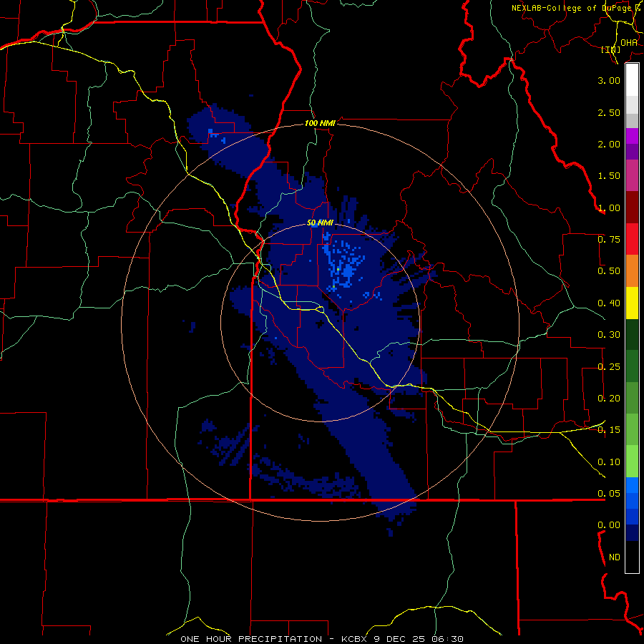Click the 0.50 legend value
Image resolution: width=644 pixels, height=644 pixels.
[609, 271]
